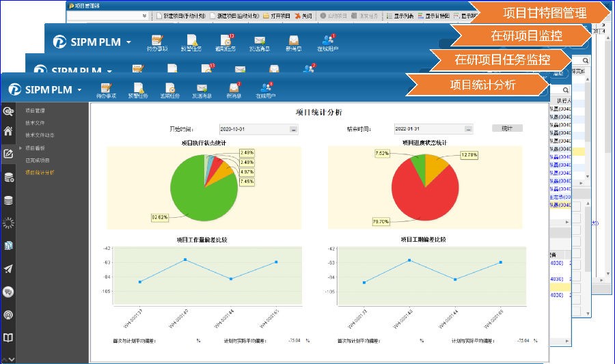Open the 开始时间 date picker button

pos(293,128)
